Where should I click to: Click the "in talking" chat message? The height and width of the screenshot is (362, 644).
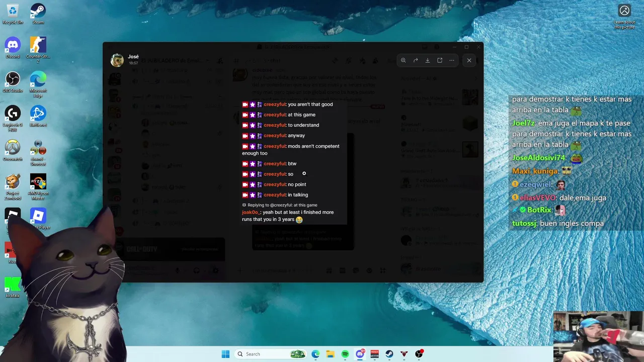[x=298, y=195]
